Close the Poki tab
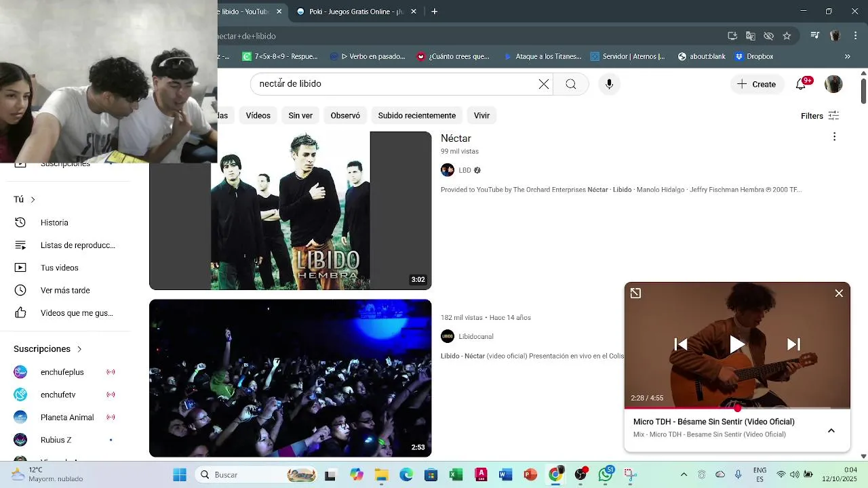This screenshot has height=488, width=868. (413, 12)
